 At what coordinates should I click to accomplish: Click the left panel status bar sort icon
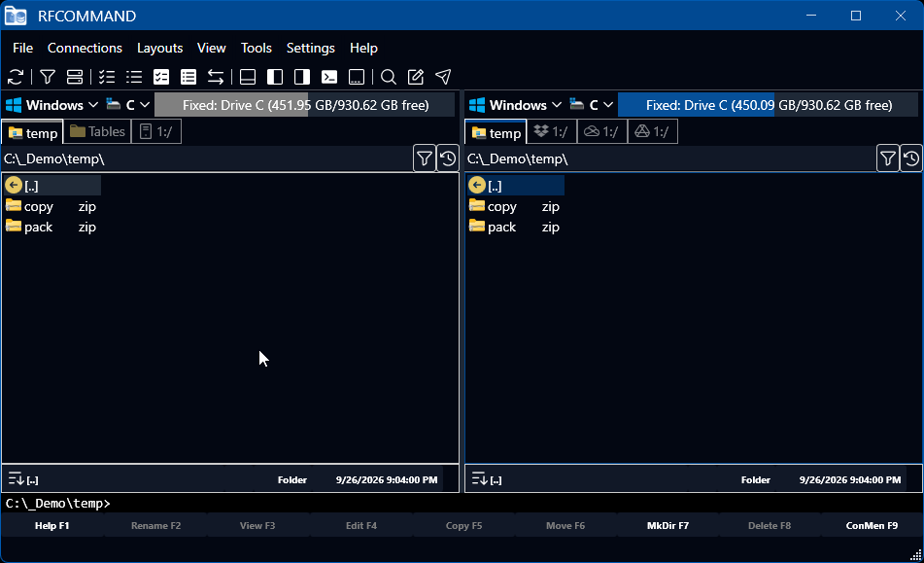click(x=16, y=479)
